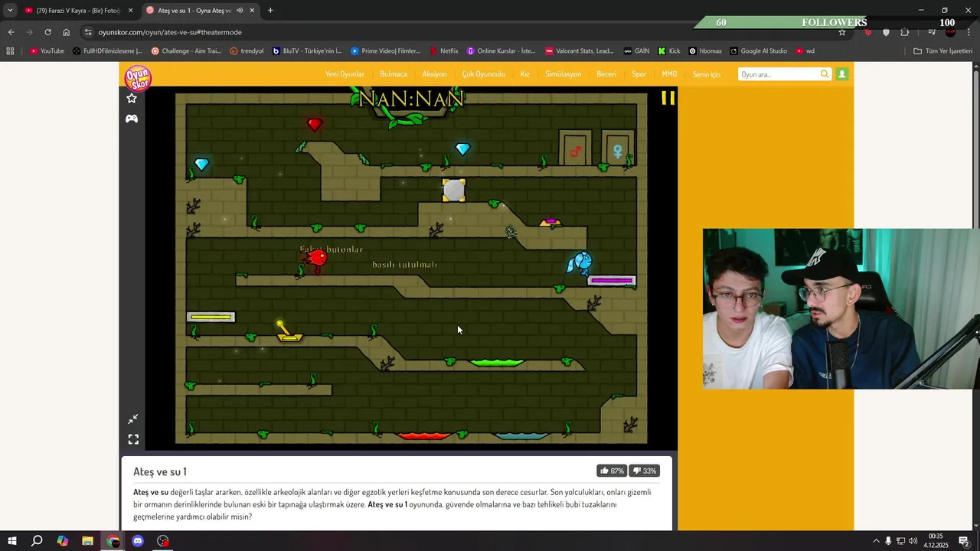Open Prime Video bookmark

(386, 51)
